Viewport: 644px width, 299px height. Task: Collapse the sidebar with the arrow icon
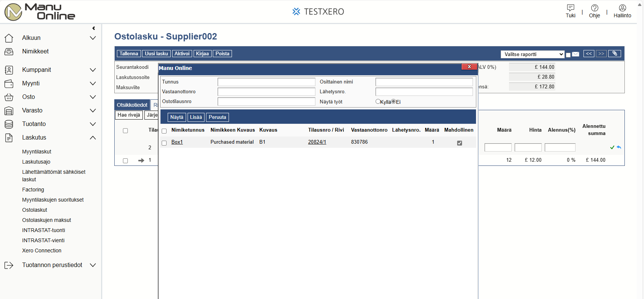pos(94,28)
